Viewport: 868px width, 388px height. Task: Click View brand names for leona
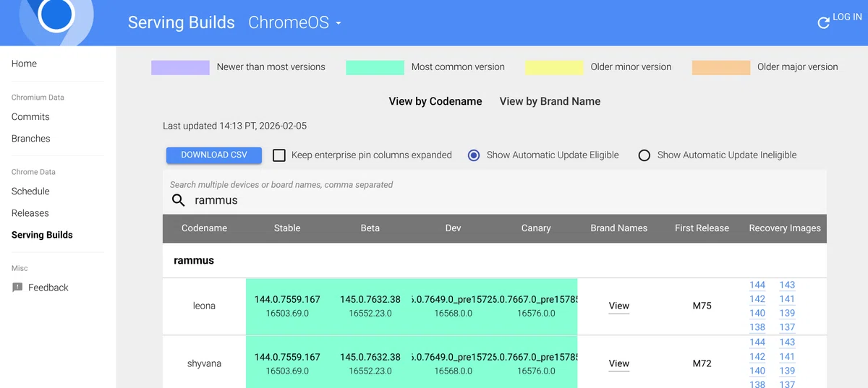pos(619,306)
